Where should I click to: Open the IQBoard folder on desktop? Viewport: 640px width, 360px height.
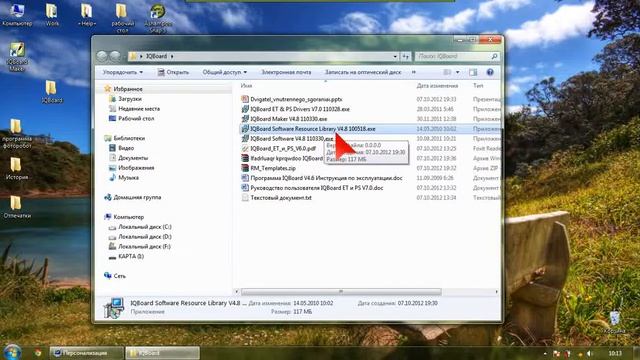point(52,91)
